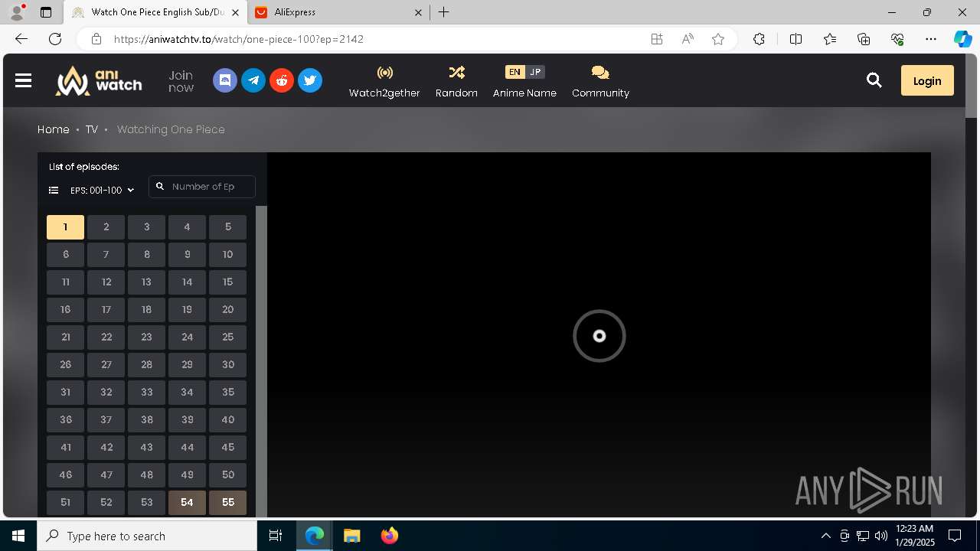Click the AniWatch logo

pos(99,80)
